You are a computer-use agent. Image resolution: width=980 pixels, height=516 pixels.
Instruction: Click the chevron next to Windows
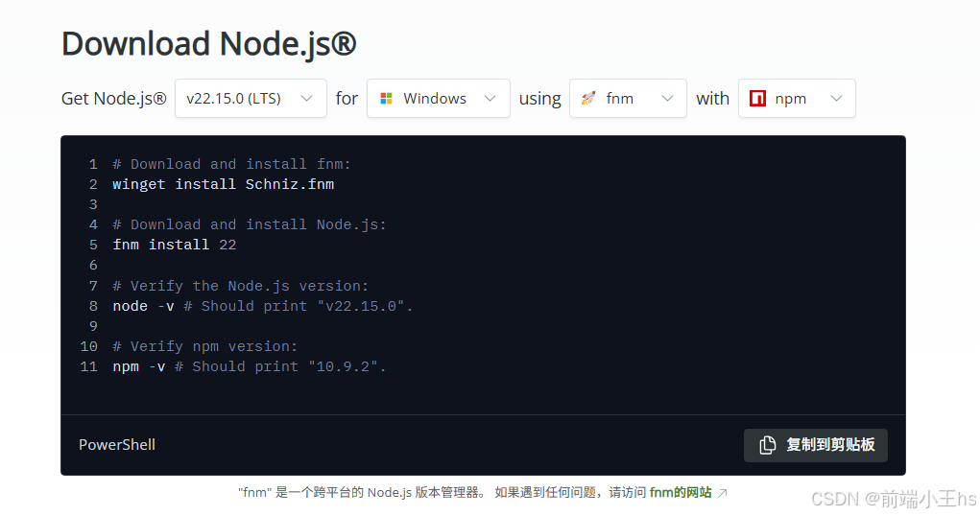pyautogui.click(x=490, y=98)
